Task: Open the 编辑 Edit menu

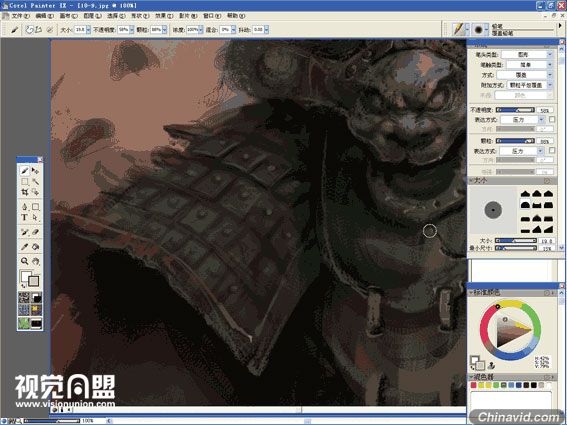Action: pos(44,16)
